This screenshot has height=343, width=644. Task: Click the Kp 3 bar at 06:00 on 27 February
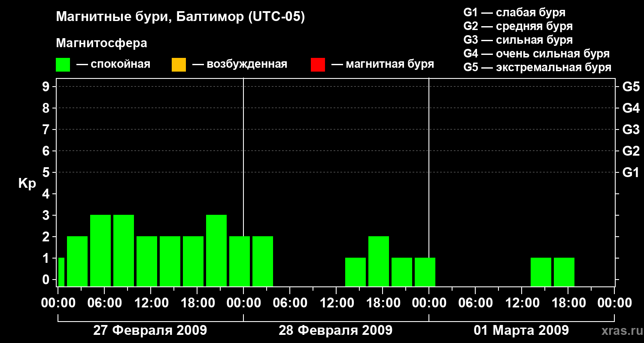point(100,250)
